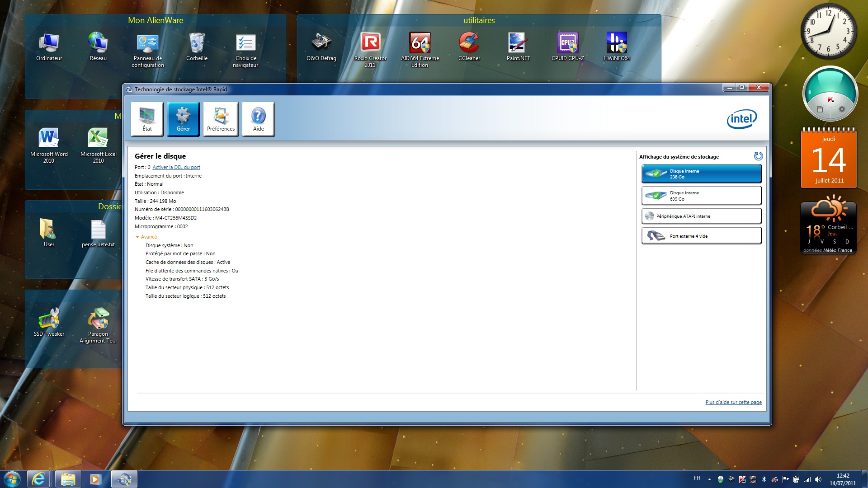Screen dimensions: 868x488
Task: Launch Paragon Alignment Tool
Action: 98,326
